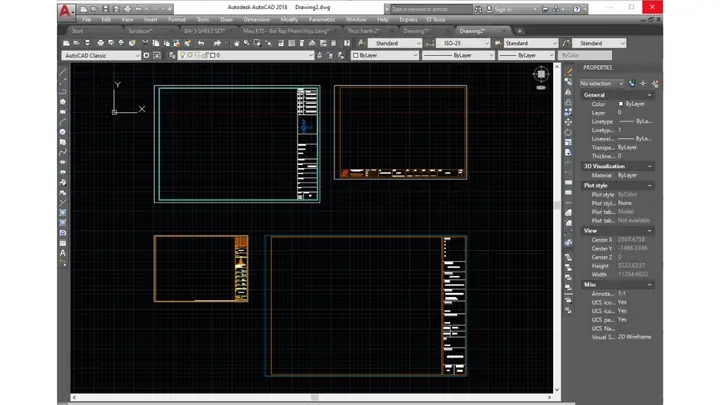This screenshot has width=720, height=405.
Task: Click Redo arrow in the Standard toolbar
Action: coord(217,43)
